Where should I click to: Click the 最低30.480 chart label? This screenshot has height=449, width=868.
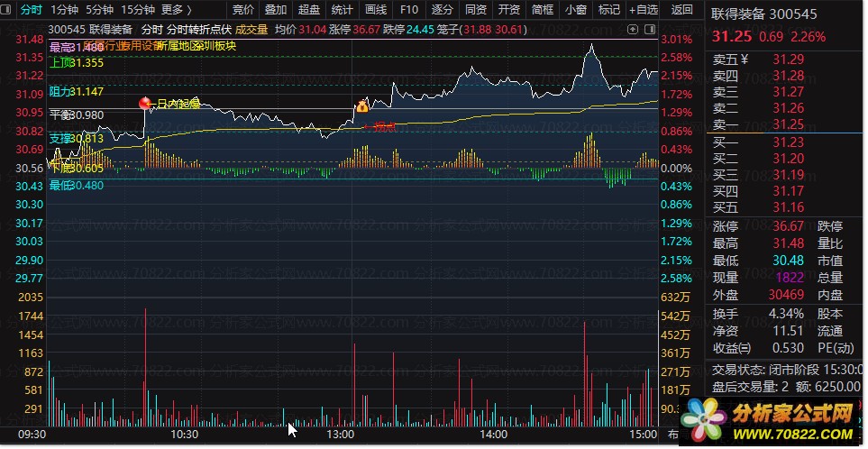click(77, 186)
